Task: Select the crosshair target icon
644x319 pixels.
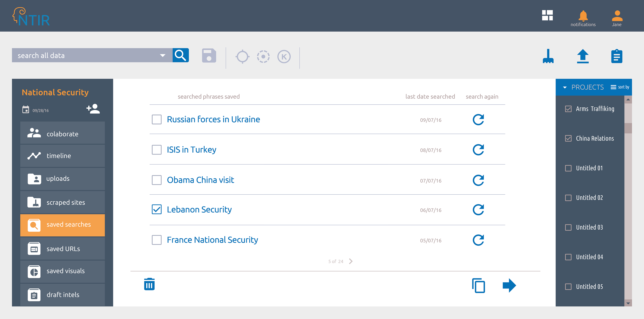Action: [x=242, y=57]
